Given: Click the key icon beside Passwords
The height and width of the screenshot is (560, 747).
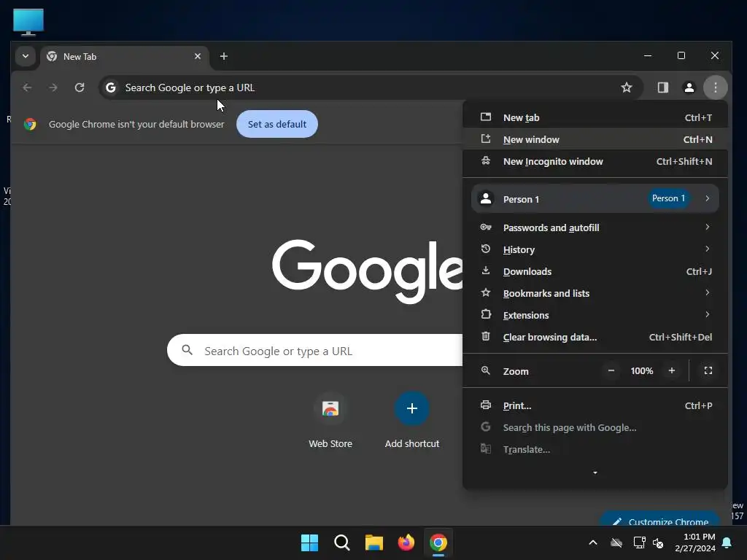Looking at the screenshot, I should pyautogui.click(x=485, y=227).
